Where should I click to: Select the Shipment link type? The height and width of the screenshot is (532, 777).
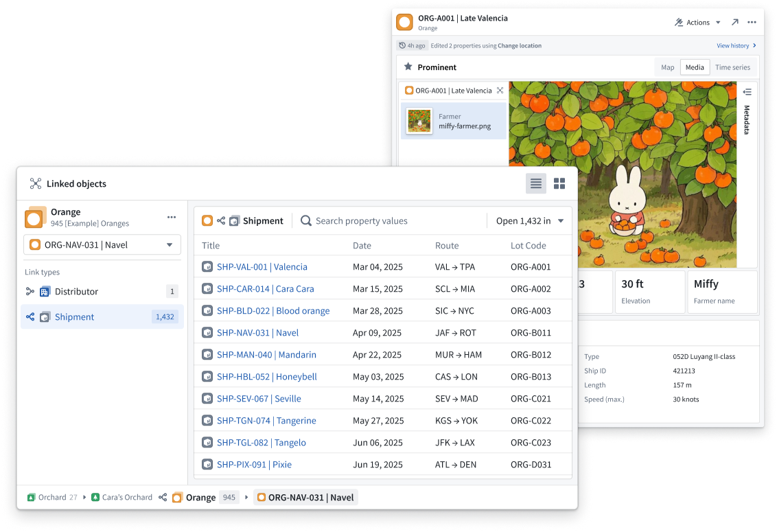coord(102,317)
